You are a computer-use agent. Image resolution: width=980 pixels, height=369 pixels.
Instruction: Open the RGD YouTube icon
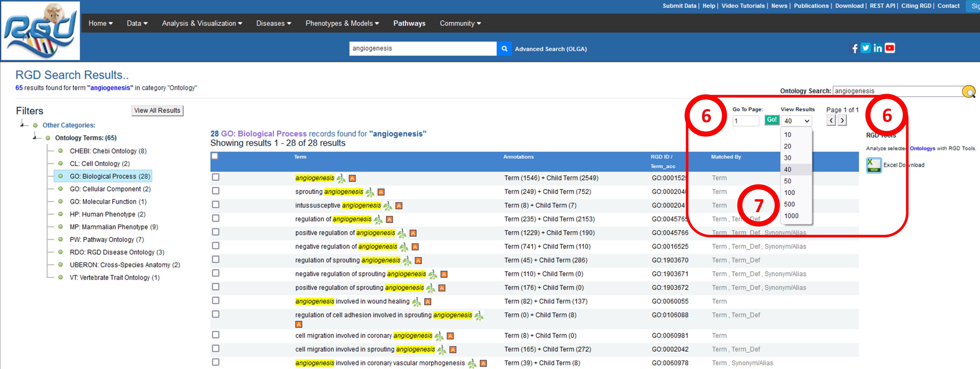coord(890,48)
